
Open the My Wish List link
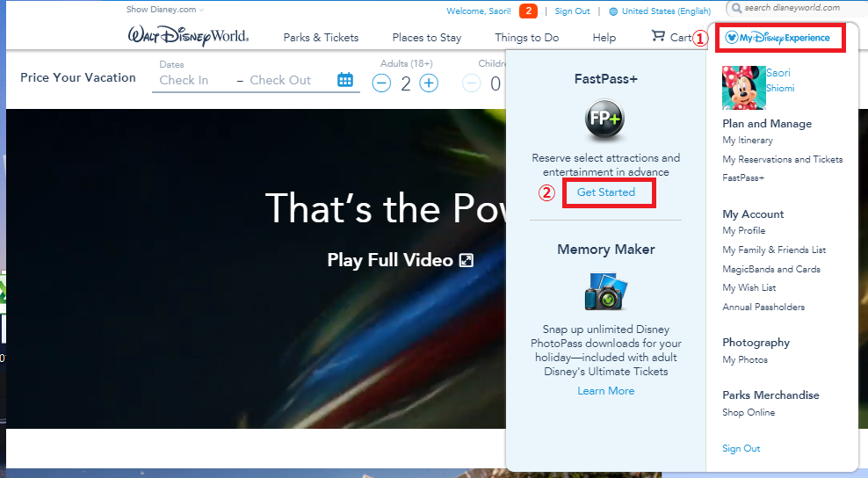pos(749,287)
